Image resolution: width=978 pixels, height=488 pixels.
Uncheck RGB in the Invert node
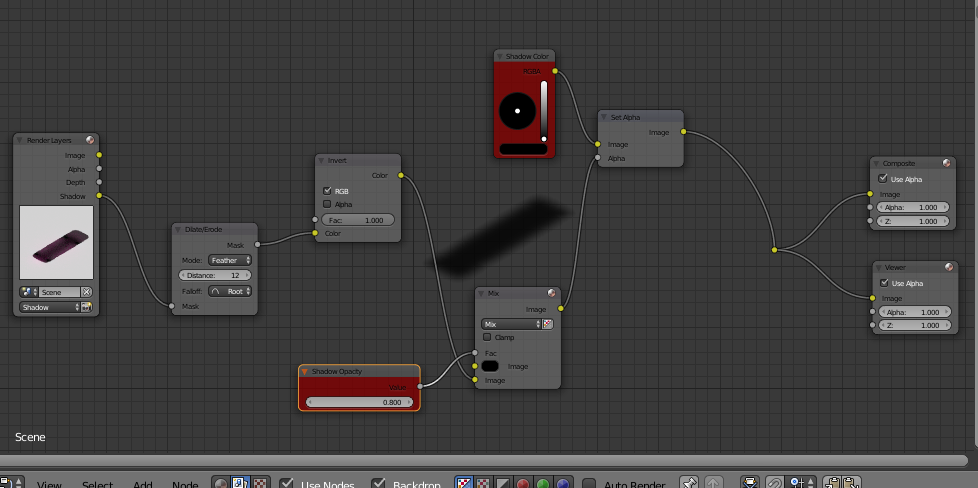[x=327, y=191]
